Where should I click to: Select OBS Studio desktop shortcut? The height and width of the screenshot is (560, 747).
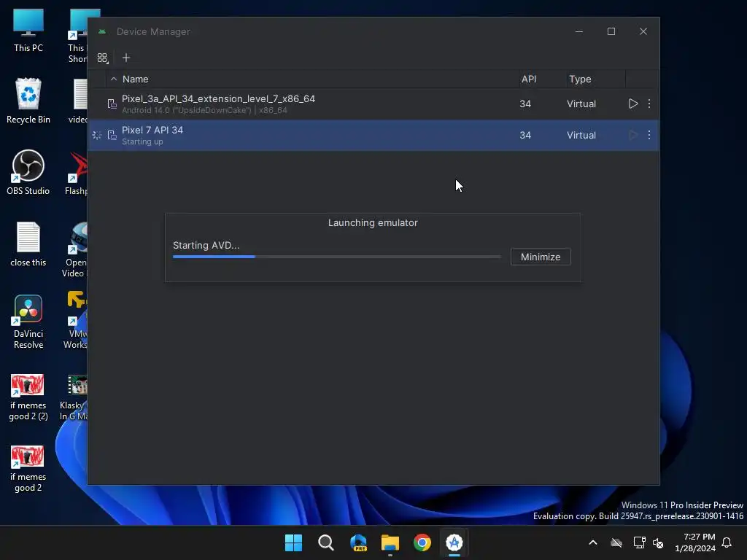(28, 172)
